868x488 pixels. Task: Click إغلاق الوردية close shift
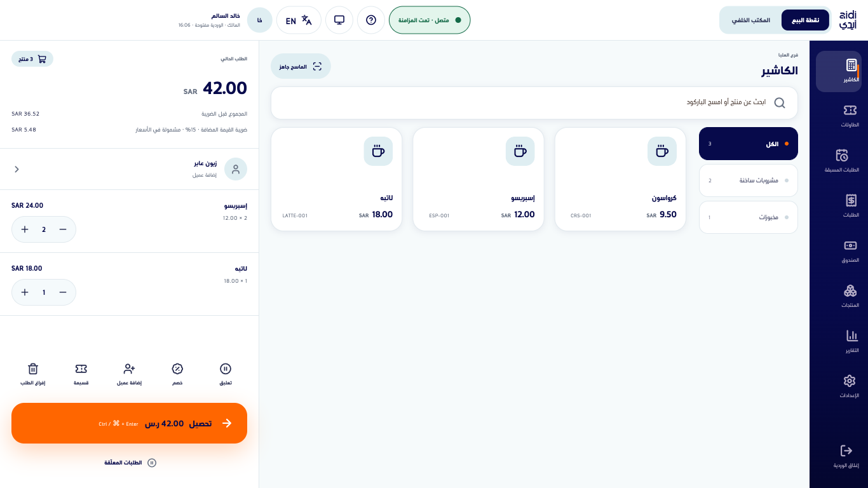[x=846, y=457]
